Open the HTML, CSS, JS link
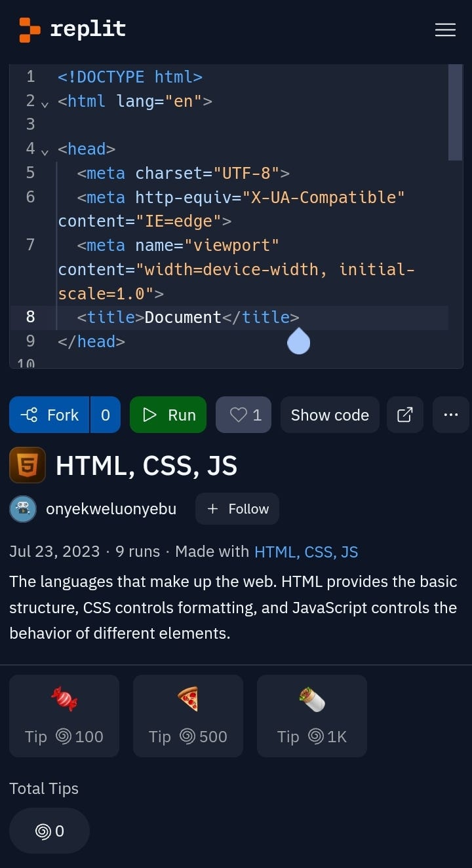The image size is (472, 868). pos(305,552)
